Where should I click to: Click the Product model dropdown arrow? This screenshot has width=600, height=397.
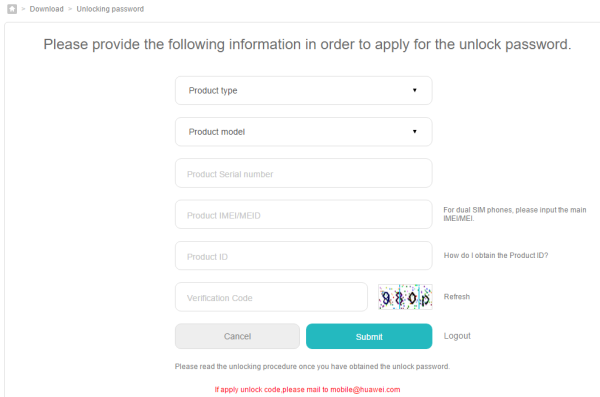click(x=414, y=132)
